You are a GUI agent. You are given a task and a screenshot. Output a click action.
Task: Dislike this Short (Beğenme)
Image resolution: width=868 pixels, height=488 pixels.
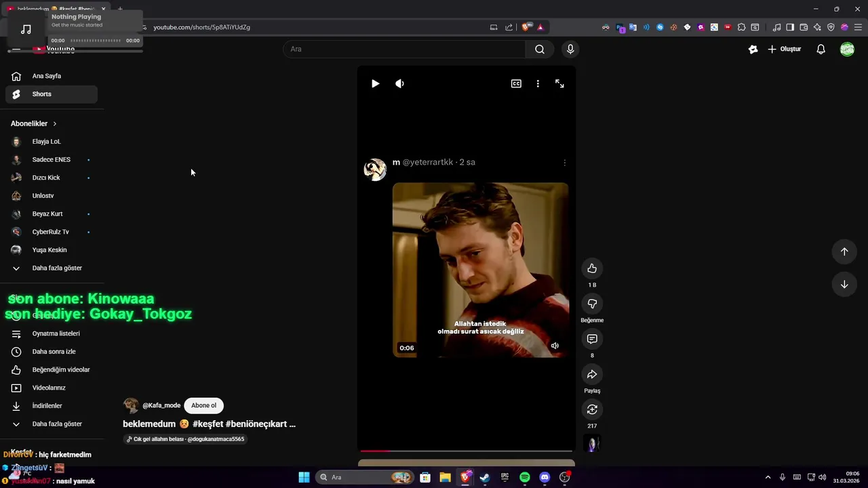coord(592,304)
